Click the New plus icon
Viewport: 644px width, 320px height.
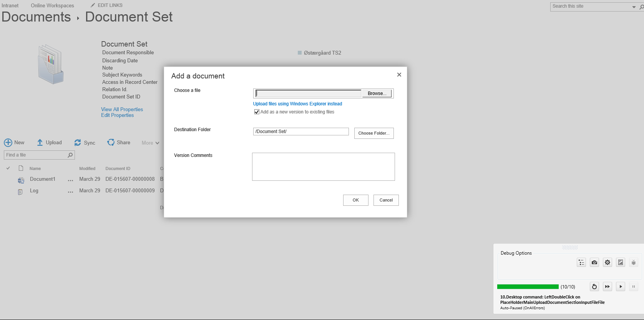(x=8, y=143)
